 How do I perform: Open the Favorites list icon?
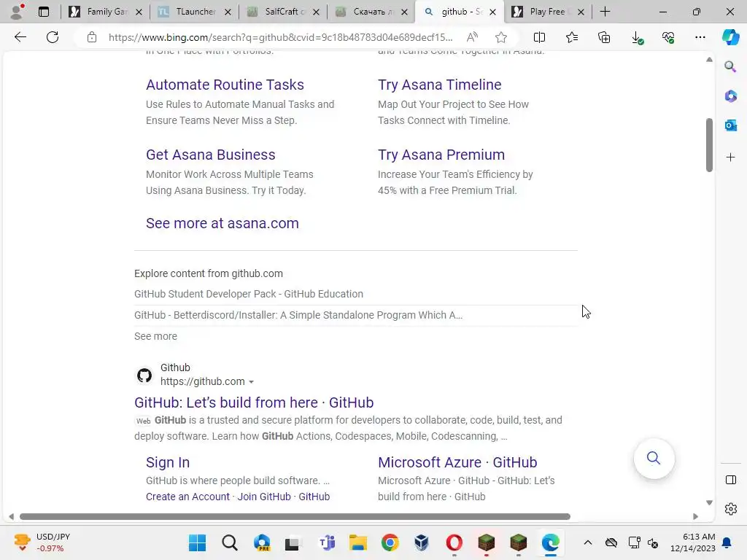click(572, 37)
